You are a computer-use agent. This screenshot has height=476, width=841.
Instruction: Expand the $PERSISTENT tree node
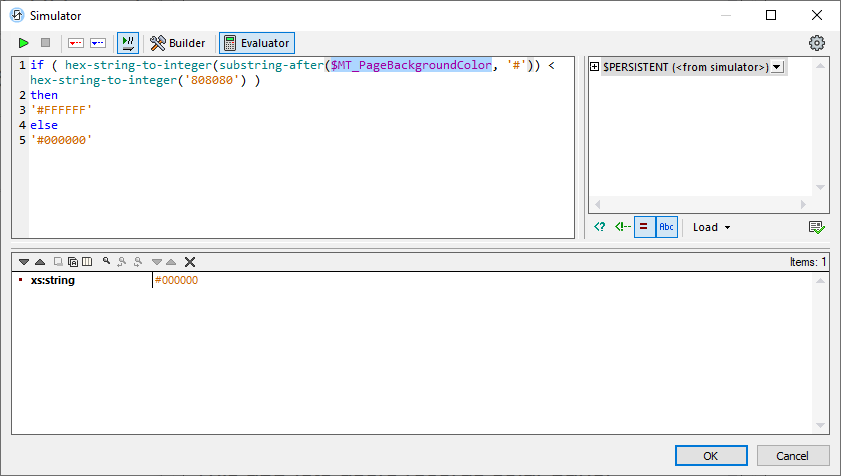click(595, 67)
